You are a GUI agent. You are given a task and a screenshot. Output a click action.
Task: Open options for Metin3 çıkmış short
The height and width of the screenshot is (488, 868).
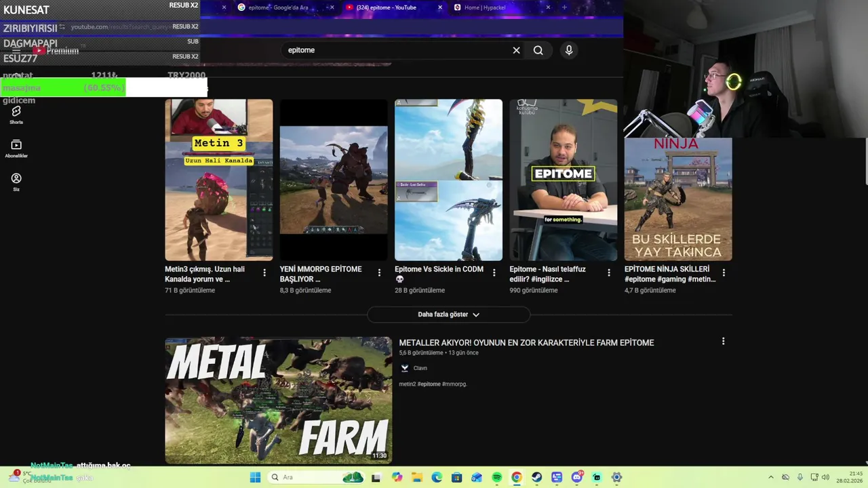click(x=264, y=272)
